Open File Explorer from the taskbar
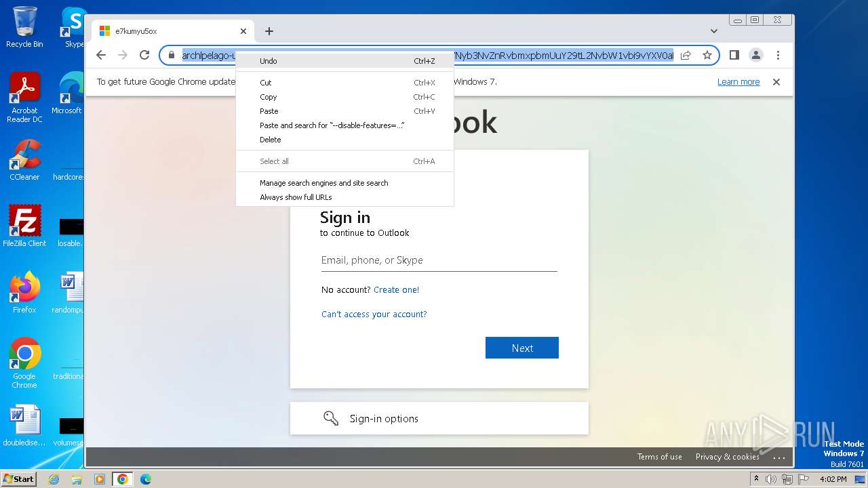The height and width of the screenshot is (488, 868). pos(77,479)
